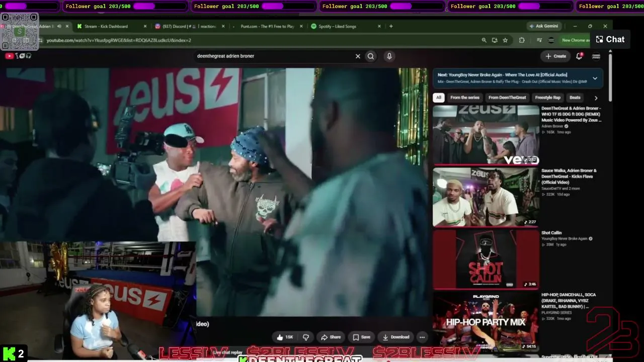Mute the YouTube tab audio
This screenshot has height=362, width=644.
pyautogui.click(x=59, y=26)
